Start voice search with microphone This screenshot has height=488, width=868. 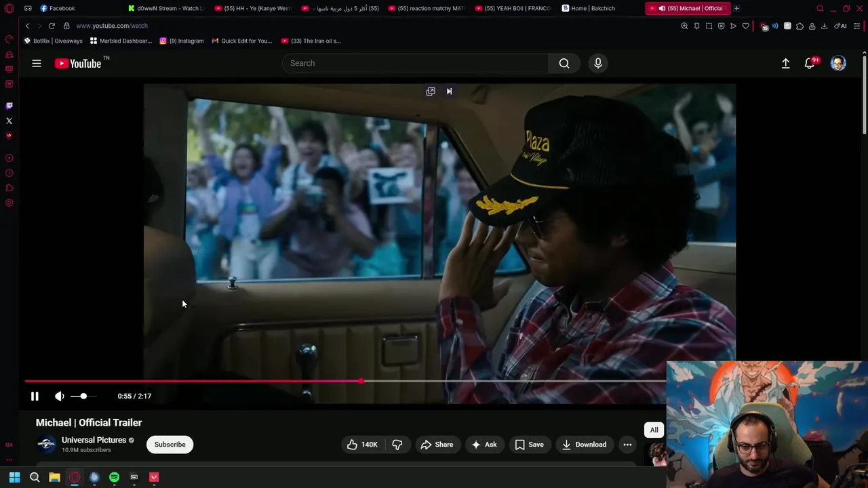tap(598, 63)
